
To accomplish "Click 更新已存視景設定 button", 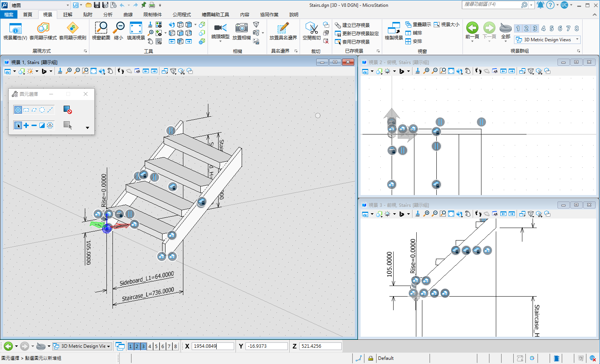I will (x=357, y=33).
